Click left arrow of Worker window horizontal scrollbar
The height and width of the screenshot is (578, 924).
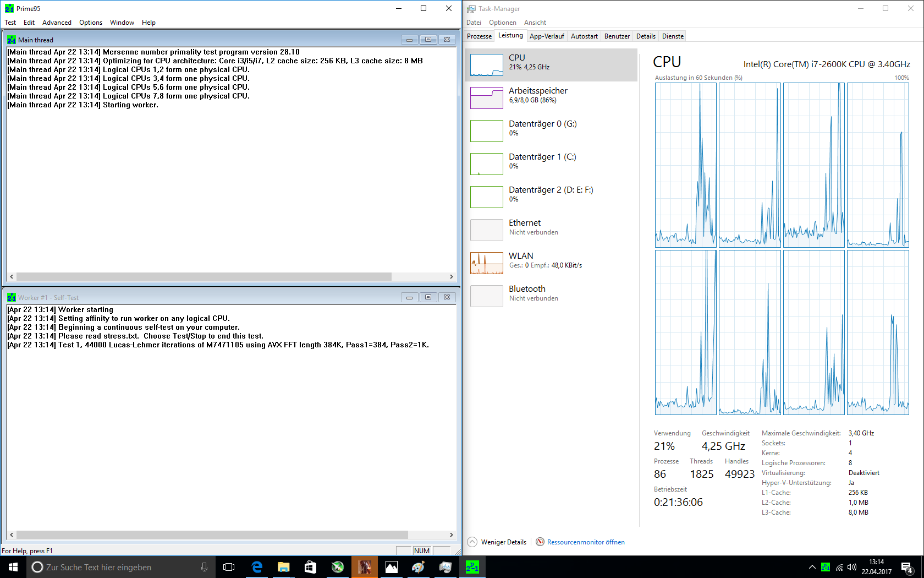pyautogui.click(x=12, y=535)
